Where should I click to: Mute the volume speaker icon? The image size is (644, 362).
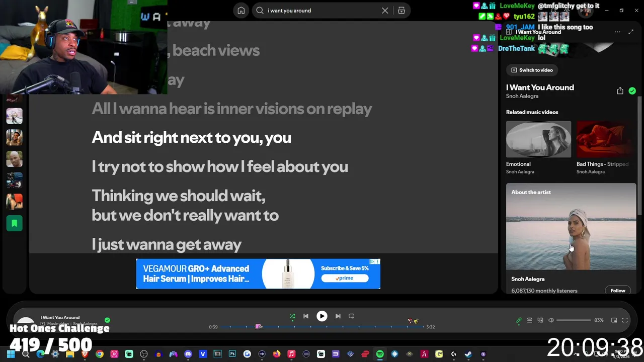[551, 320]
